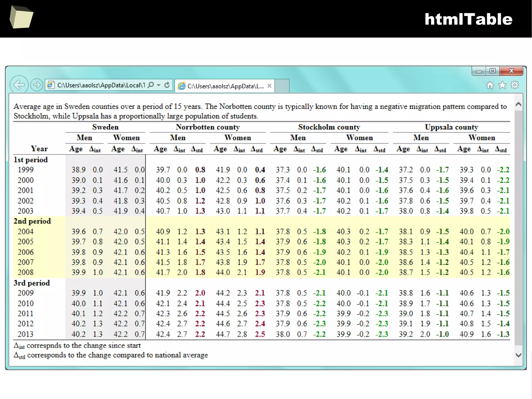Close the current browser tab
532x399 pixels.
(x=269, y=86)
